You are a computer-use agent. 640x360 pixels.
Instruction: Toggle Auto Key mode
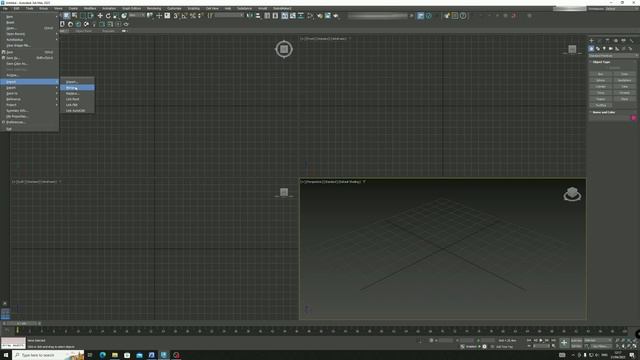pyautogui.click(x=576, y=340)
